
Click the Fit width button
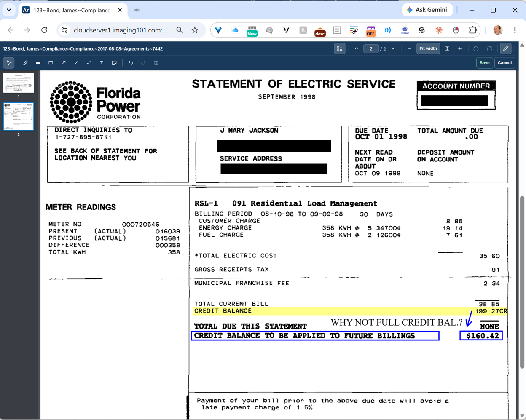(x=428, y=49)
